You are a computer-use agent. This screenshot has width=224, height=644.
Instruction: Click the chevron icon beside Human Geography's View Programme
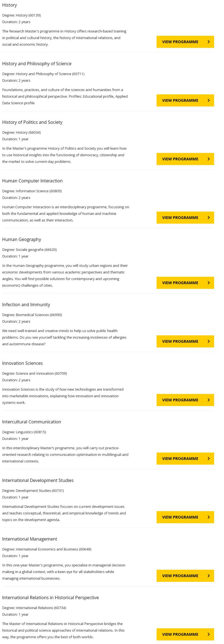tap(209, 283)
